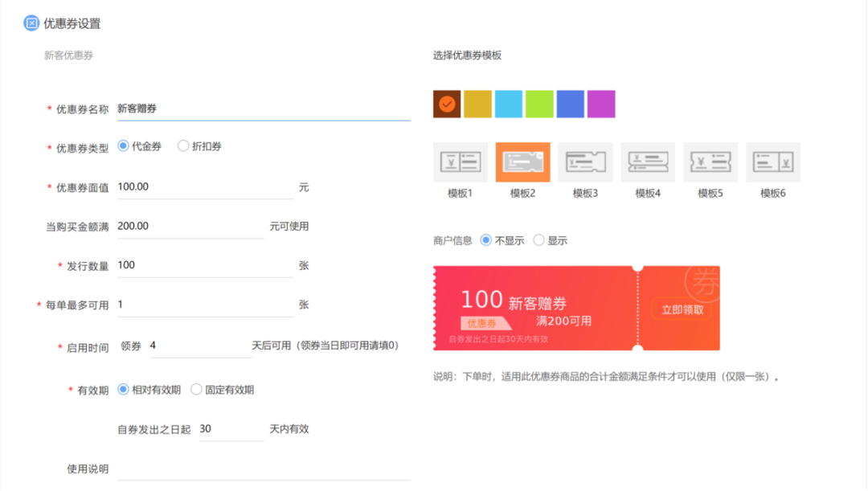
Task: Choose the royal blue color swatch
Action: (570, 104)
